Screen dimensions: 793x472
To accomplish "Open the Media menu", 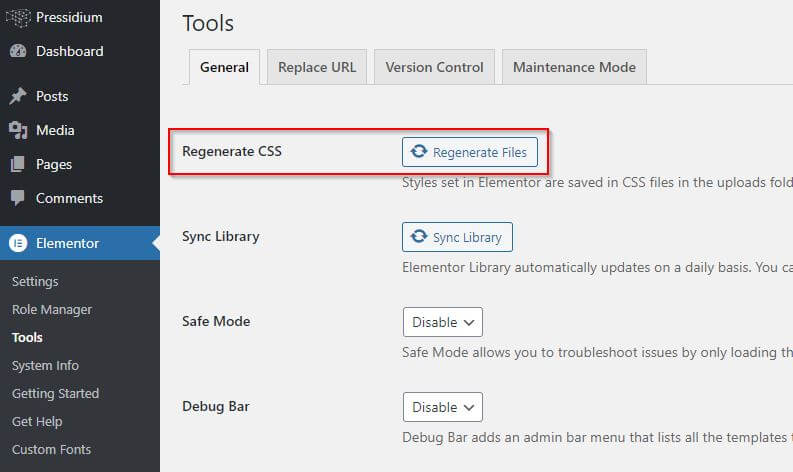I will pos(80,131).
